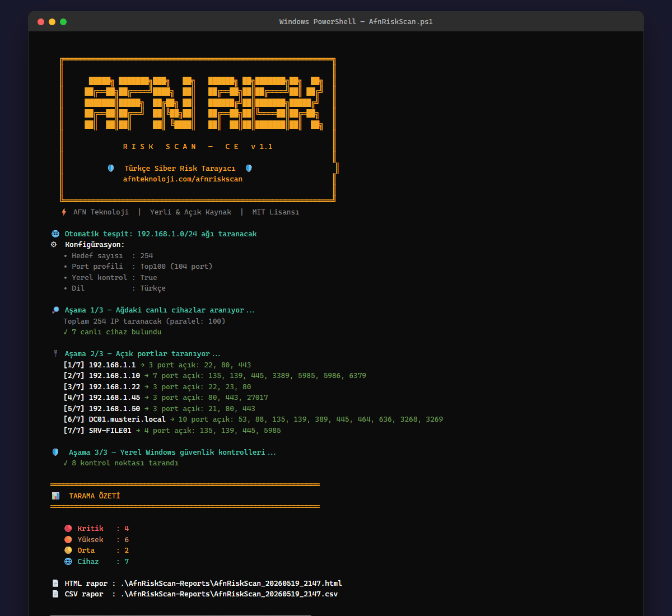Click the yellow circle beside Orta

(x=68, y=550)
